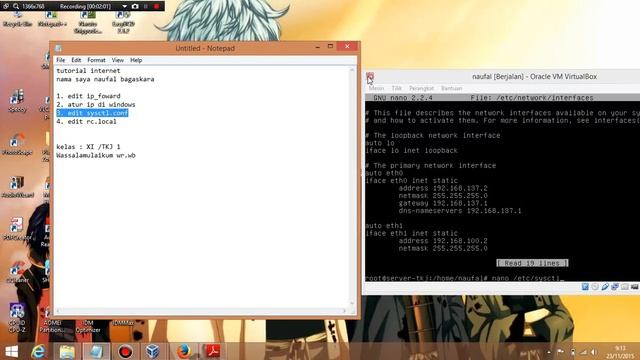The width and height of the screenshot is (640, 360).
Task: Click the terminal command prompt line
Action: (464, 278)
